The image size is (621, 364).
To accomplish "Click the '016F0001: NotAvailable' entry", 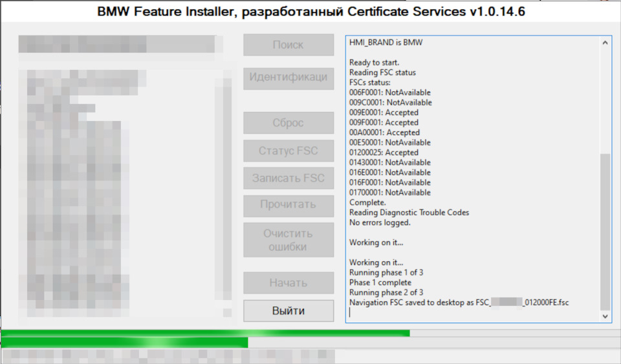I will [389, 182].
